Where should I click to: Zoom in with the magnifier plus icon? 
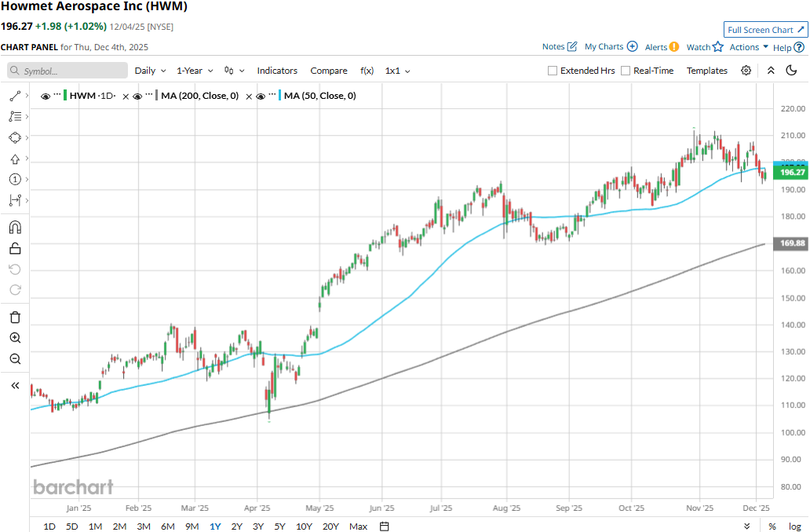15,338
